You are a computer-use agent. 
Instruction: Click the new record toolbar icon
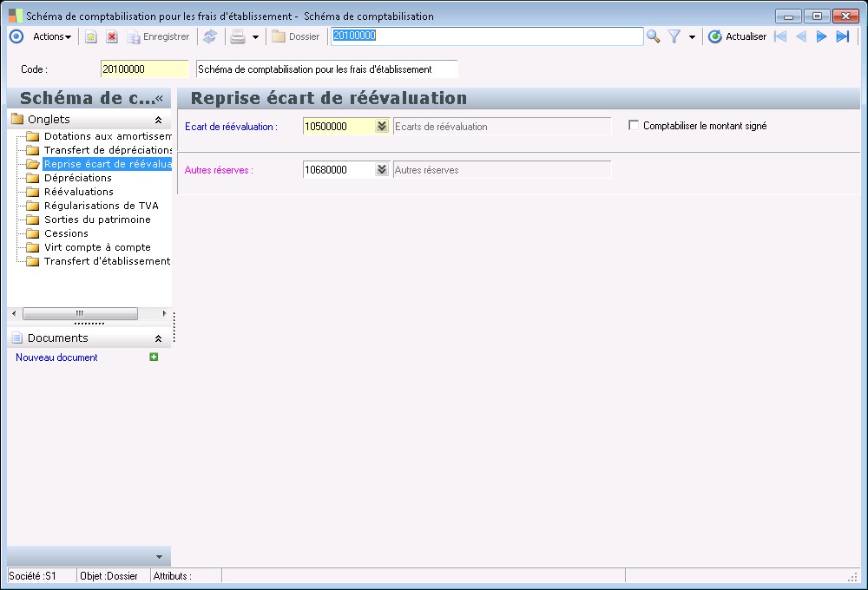point(90,36)
